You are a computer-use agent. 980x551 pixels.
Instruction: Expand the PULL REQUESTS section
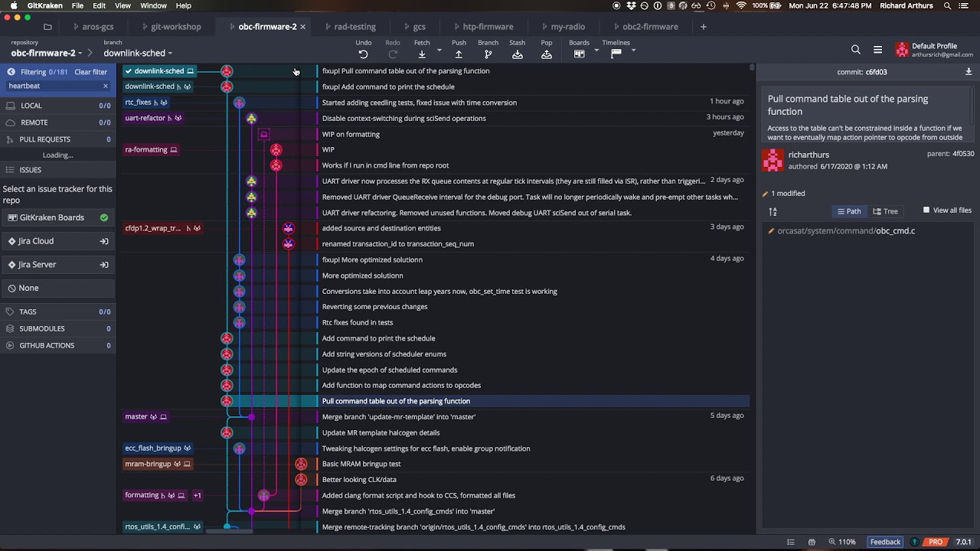pyautogui.click(x=58, y=139)
